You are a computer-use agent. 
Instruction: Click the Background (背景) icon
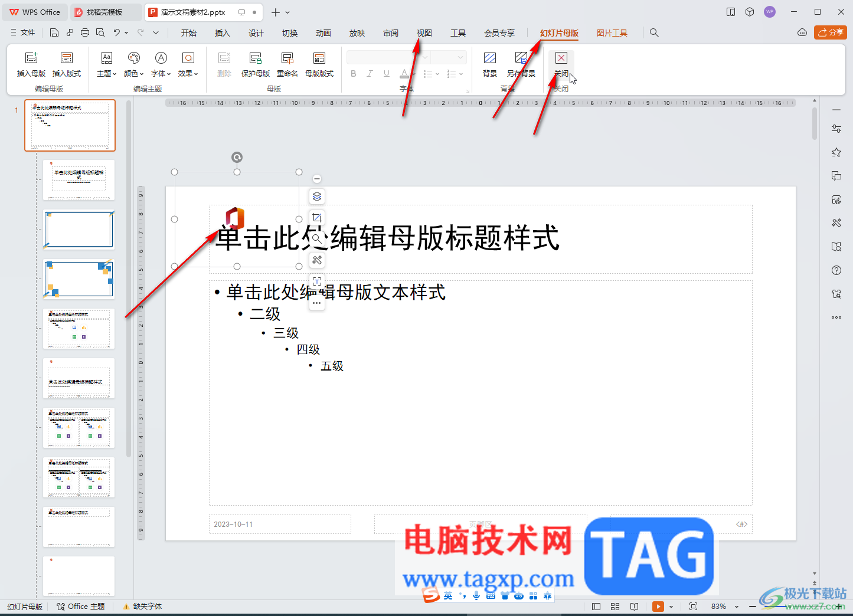[x=490, y=64]
